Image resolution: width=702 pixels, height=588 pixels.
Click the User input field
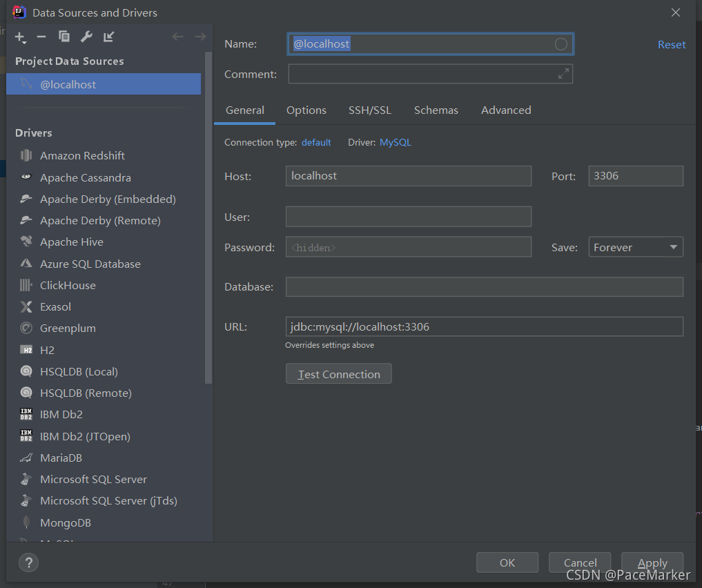[x=409, y=217]
